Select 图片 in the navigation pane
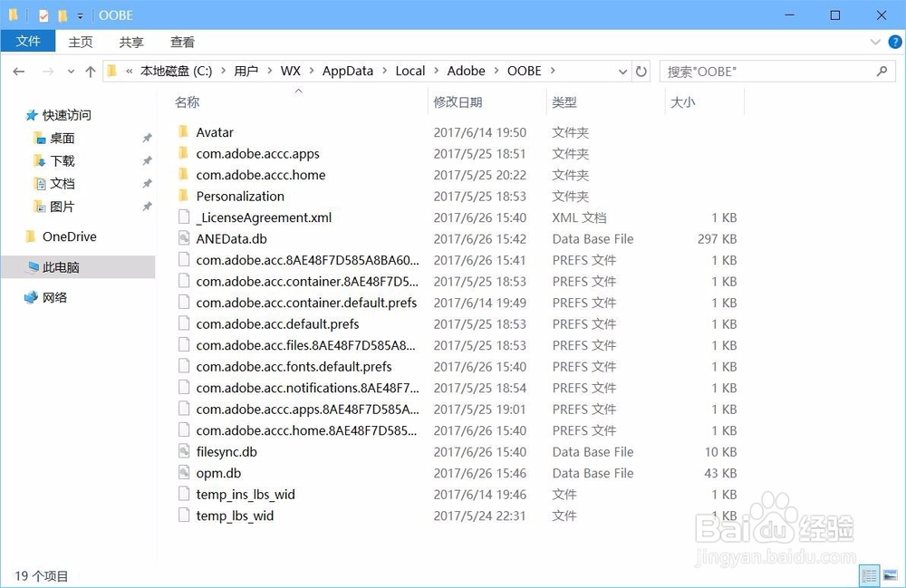Image resolution: width=906 pixels, height=588 pixels. click(62, 207)
